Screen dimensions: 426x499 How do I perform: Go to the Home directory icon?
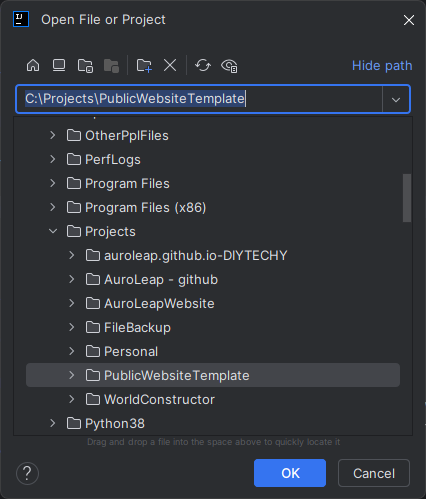coord(33,65)
